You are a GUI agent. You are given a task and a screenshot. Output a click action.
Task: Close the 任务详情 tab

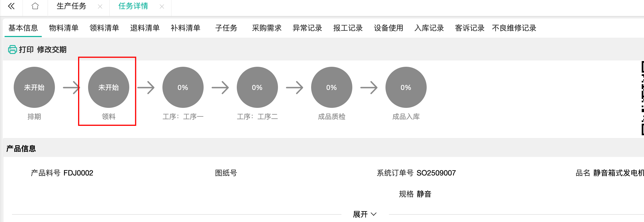(x=162, y=7)
